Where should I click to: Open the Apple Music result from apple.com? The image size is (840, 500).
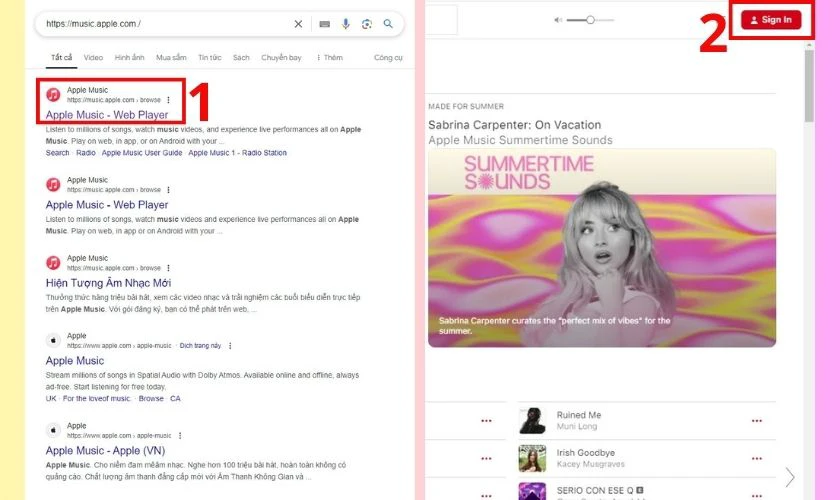point(74,361)
